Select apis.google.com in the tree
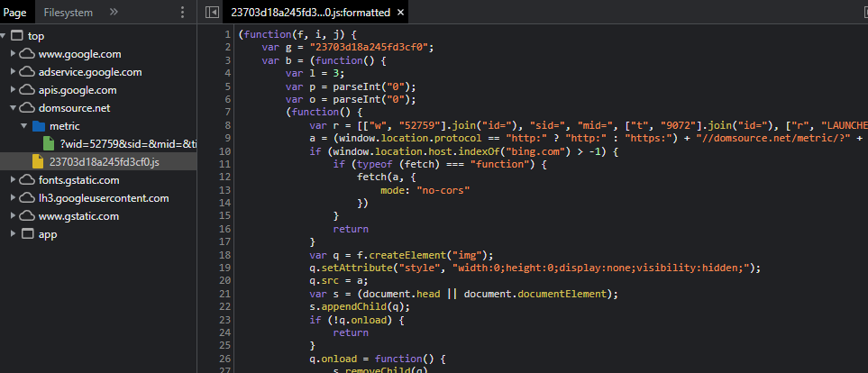The image size is (868, 373). click(78, 90)
